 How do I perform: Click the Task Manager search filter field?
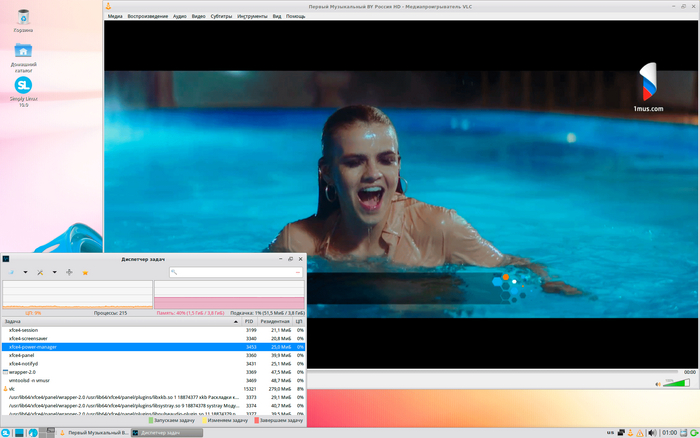pyautogui.click(x=235, y=272)
